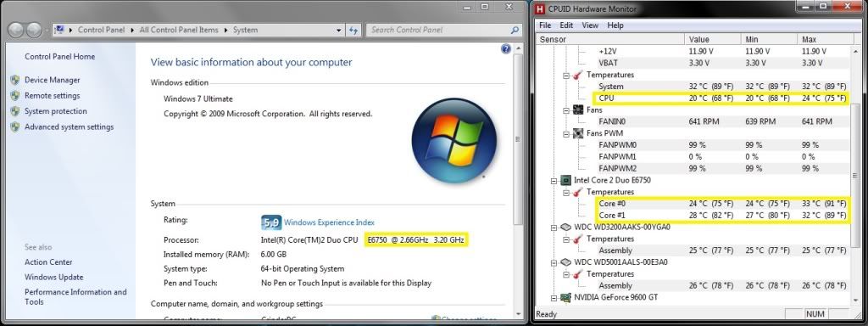
Task: Click the help question mark icon
Action: tap(505, 48)
